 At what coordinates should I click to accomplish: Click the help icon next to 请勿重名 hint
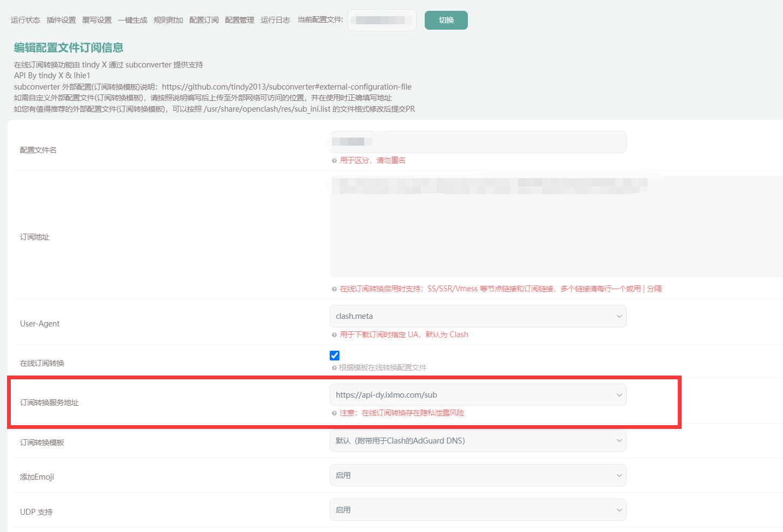334,160
